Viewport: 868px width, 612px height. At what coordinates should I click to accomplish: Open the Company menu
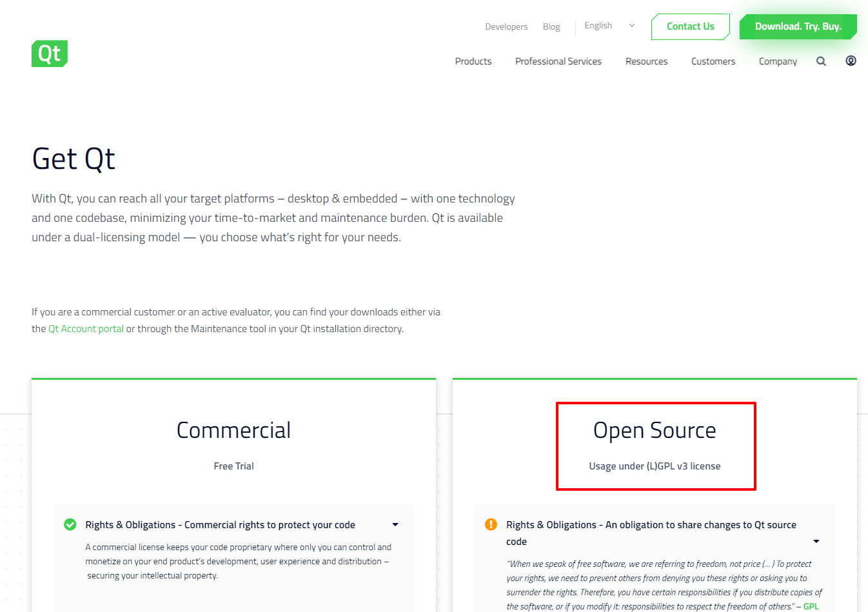click(x=778, y=61)
